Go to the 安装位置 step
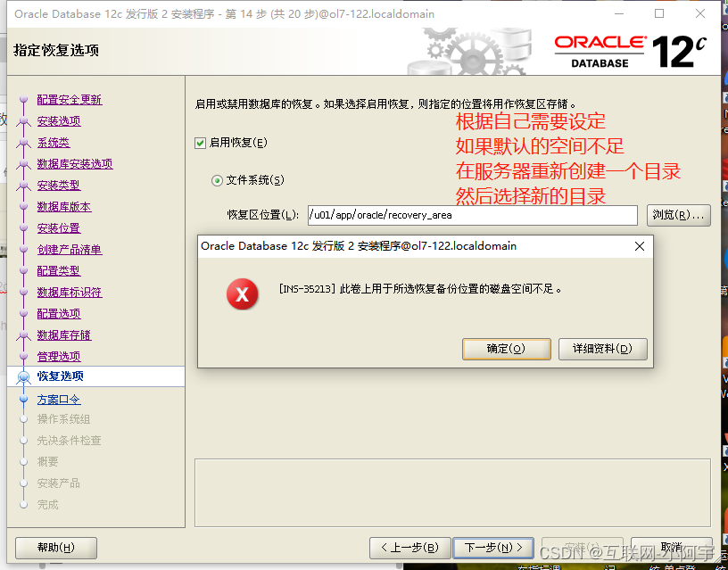 click(59, 227)
